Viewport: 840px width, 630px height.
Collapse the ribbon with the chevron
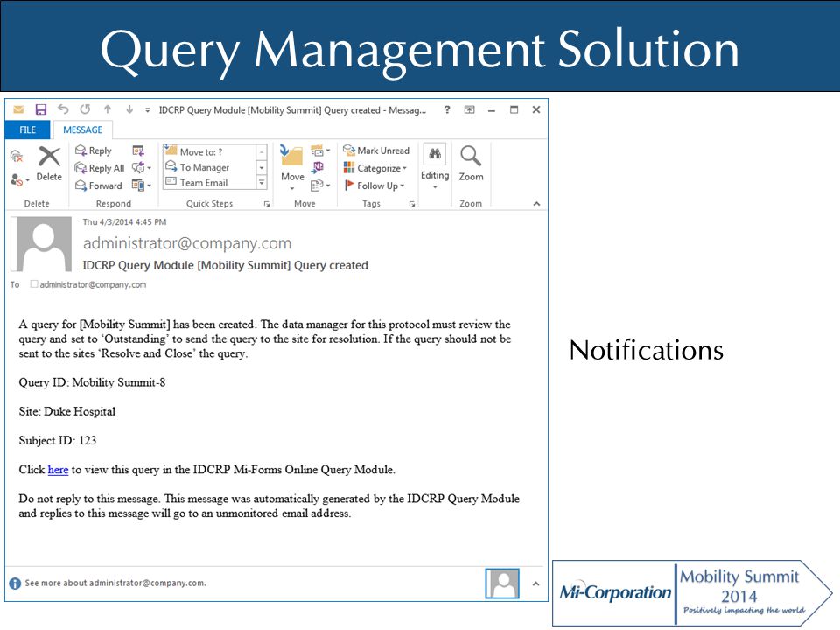click(536, 204)
